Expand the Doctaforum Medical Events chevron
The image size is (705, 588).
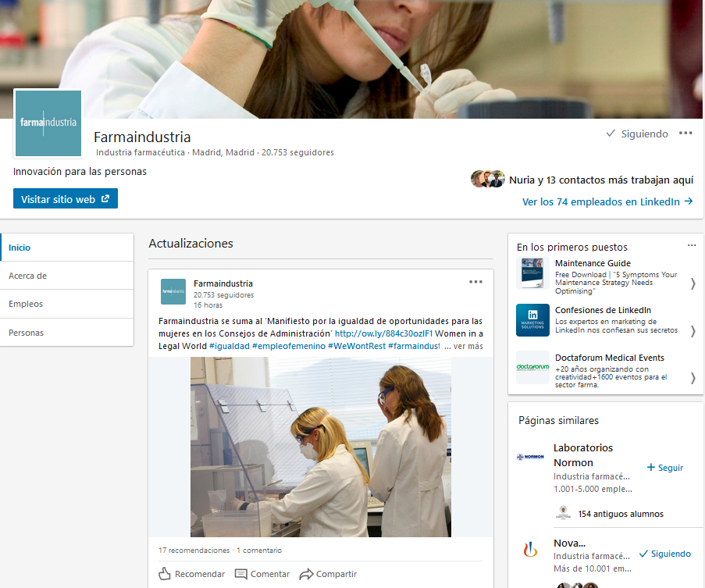[693, 379]
